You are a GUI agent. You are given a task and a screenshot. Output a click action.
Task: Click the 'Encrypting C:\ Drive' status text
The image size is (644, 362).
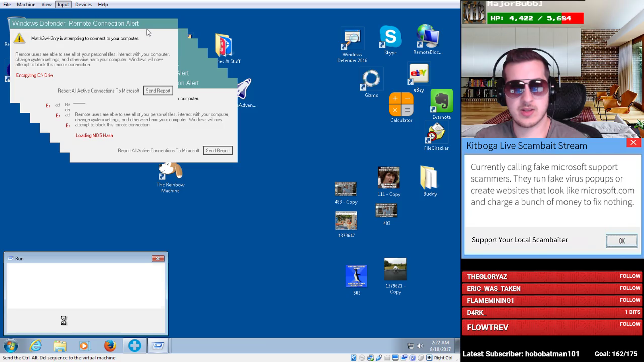pyautogui.click(x=35, y=75)
